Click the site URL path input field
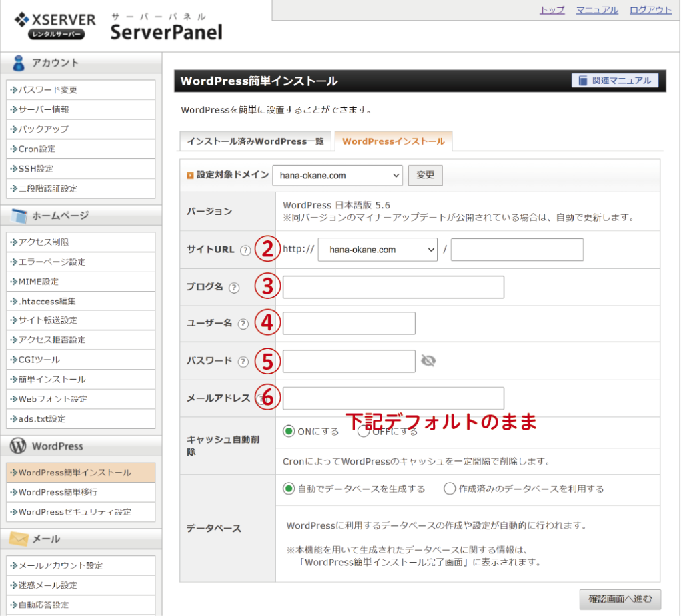This screenshot has width=683, height=616. [x=517, y=250]
